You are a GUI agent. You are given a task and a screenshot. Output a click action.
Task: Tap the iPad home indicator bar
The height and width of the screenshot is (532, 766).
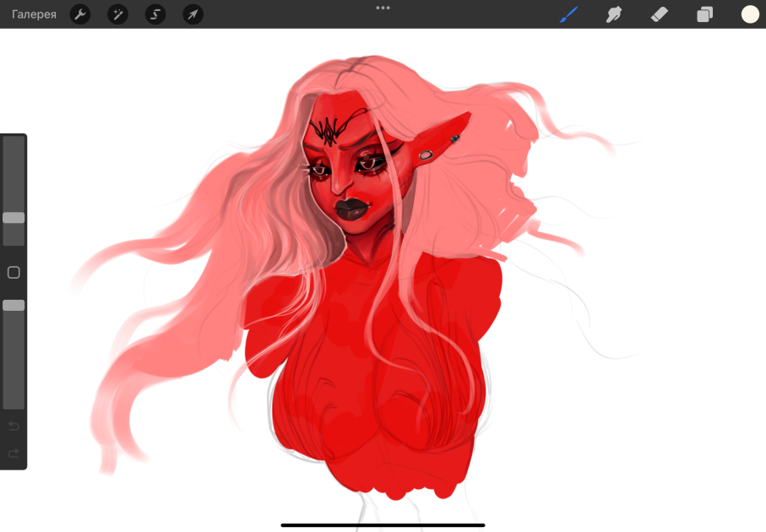point(383,525)
